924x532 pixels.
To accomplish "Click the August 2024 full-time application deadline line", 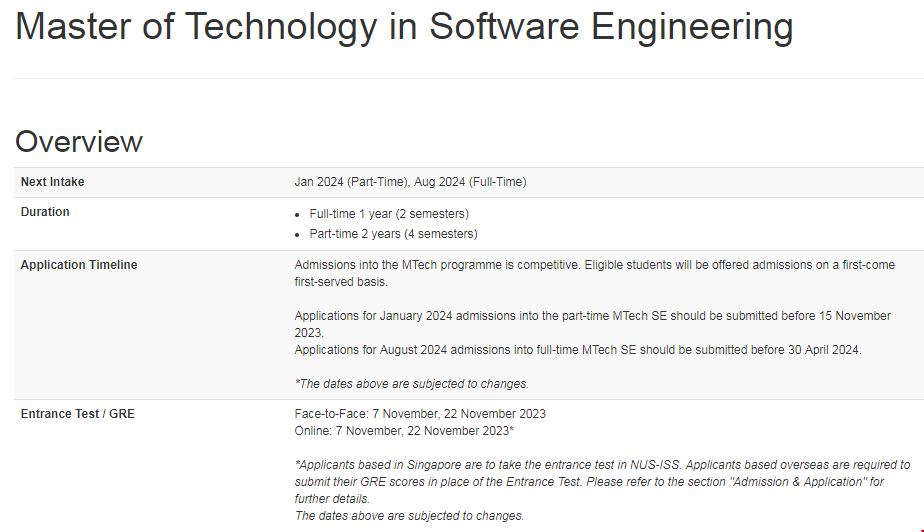I will point(578,350).
